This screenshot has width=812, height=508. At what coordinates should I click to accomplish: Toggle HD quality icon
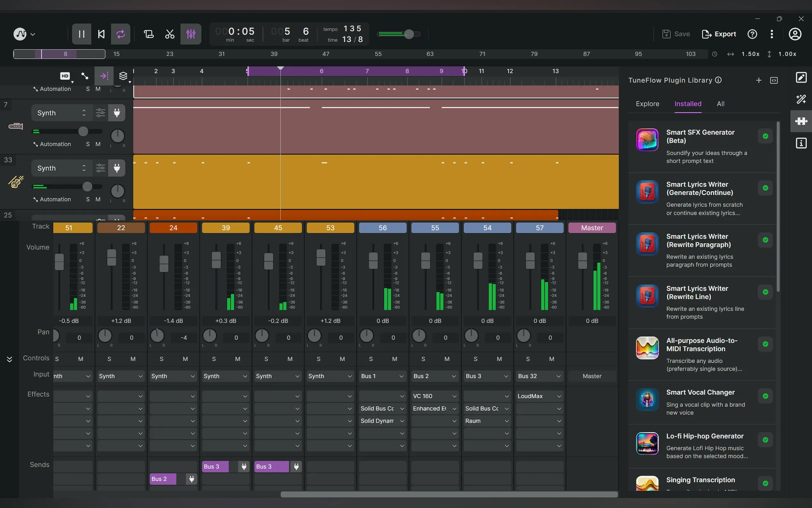65,76
